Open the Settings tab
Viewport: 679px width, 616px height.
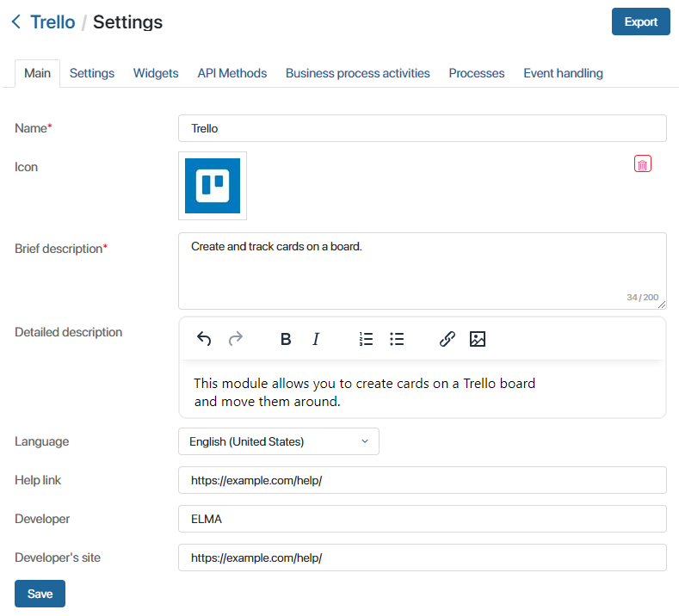pyautogui.click(x=92, y=73)
